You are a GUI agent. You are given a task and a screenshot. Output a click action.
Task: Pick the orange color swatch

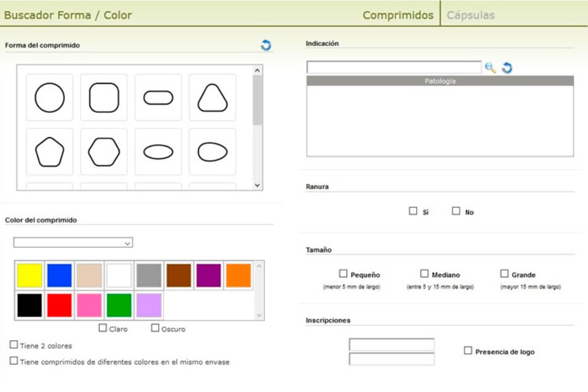[239, 275]
